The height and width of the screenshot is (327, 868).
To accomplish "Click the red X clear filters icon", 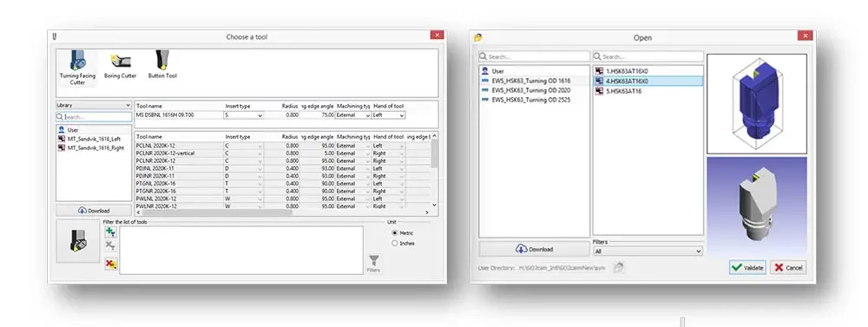I will coord(111,264).
